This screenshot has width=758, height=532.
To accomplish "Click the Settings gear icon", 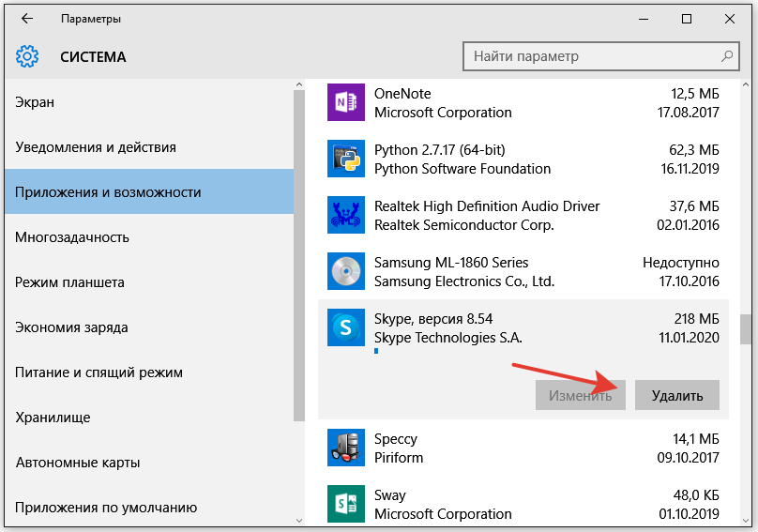I will [27, 56].
